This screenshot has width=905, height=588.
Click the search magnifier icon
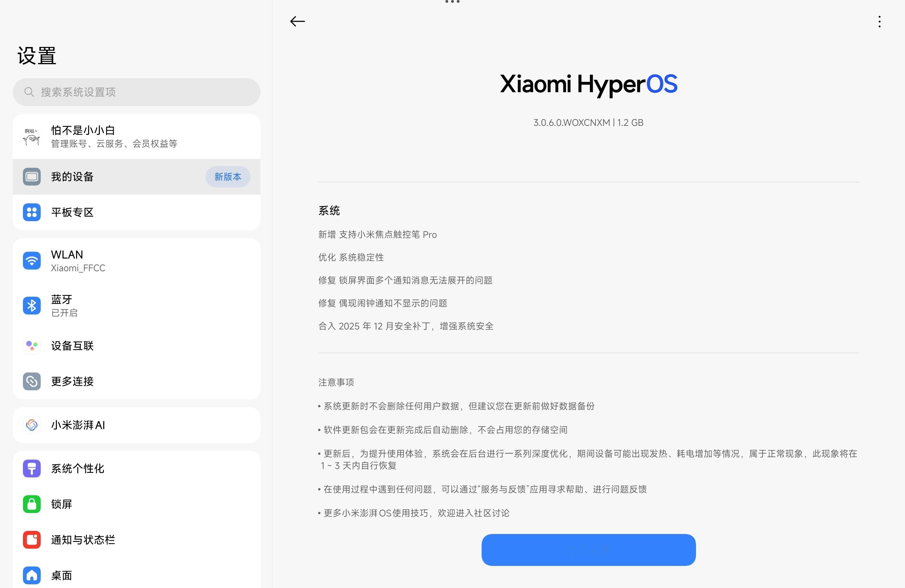pos(29,92)
